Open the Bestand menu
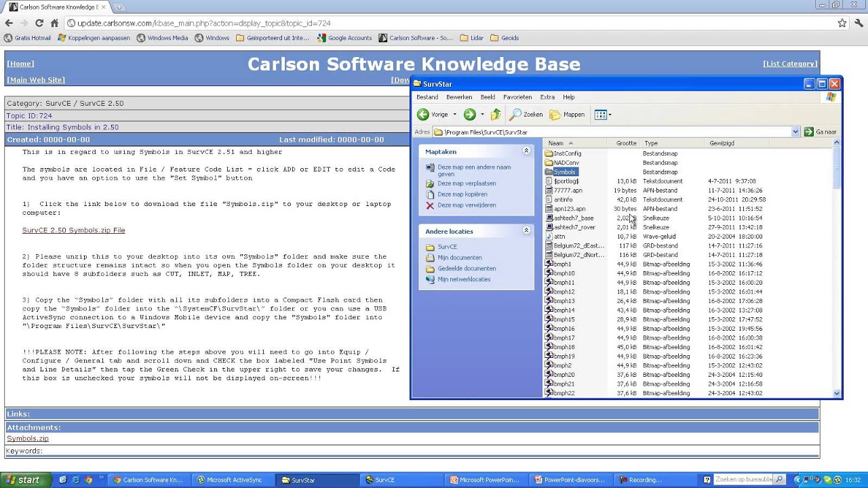Screen dimensions: 868x488 (427, 97)
